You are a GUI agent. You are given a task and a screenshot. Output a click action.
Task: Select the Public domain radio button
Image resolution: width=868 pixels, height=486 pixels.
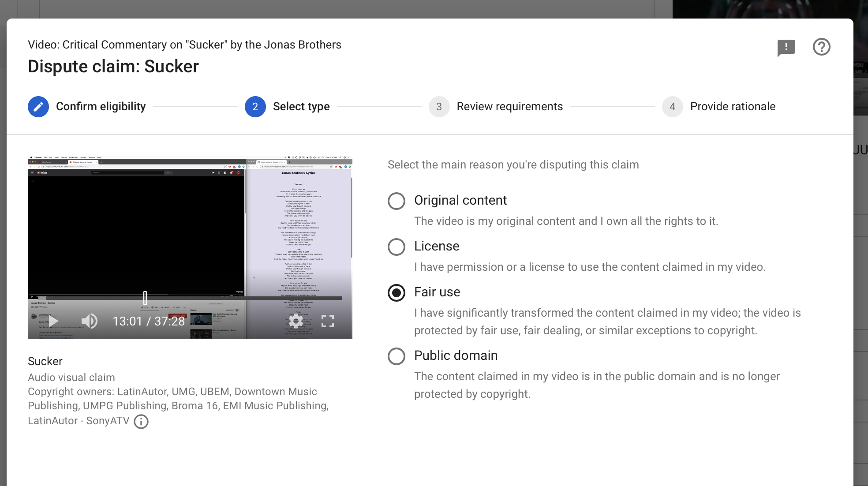[x=397, y=356]
